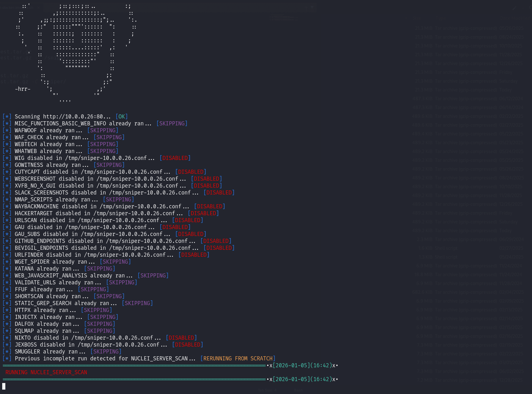Screen dimensions: 532x394
Task: Sort files by the Date Modified column
Action: [x=515, y=18]
